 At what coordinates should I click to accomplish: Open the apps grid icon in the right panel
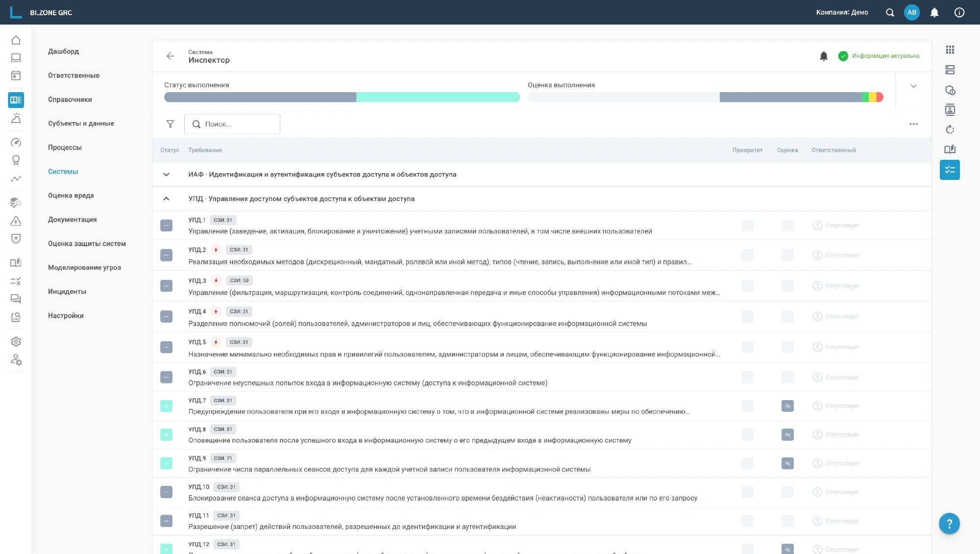click(x=950, y=50)
